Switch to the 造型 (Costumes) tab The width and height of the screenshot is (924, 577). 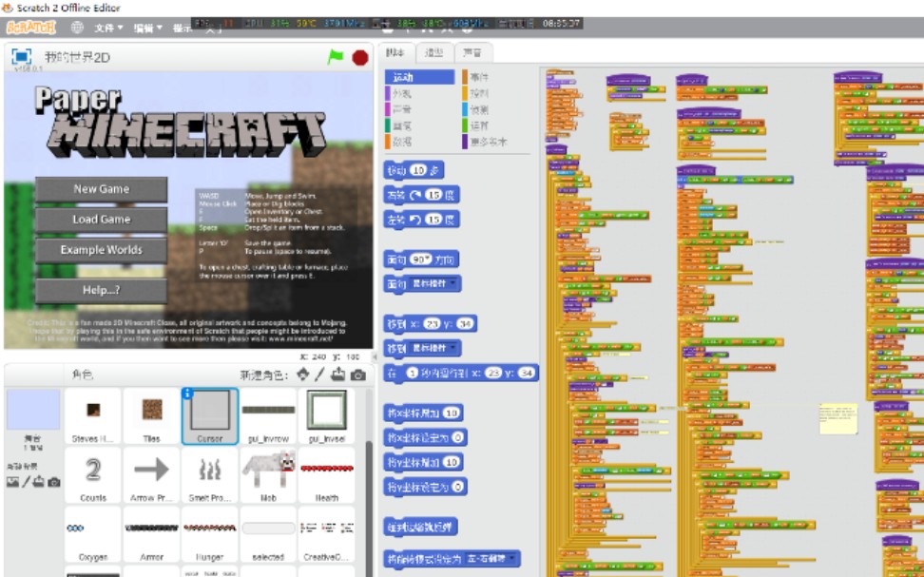click(434, 53)
